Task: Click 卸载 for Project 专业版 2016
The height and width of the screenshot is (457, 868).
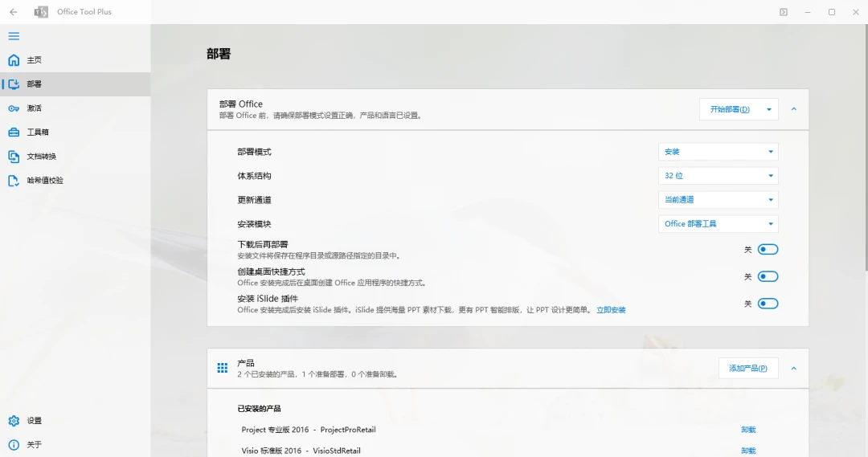Action: tap(748, 430)
